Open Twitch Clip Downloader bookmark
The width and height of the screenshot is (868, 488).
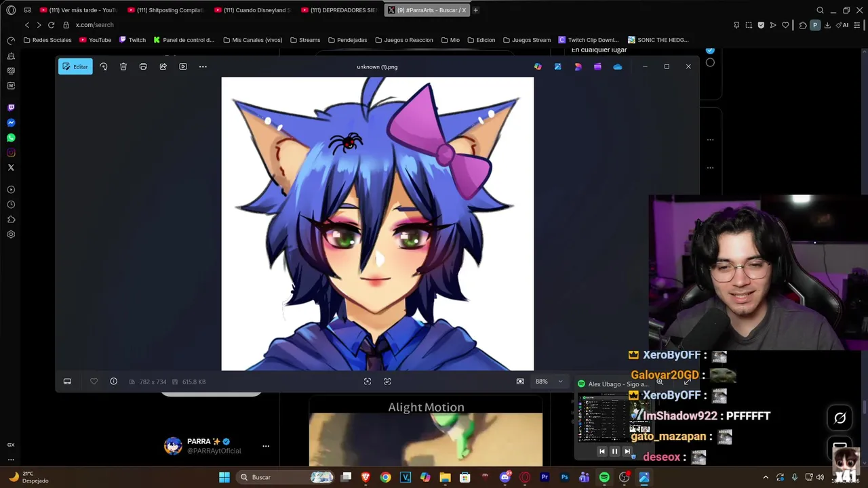[588, 40]
